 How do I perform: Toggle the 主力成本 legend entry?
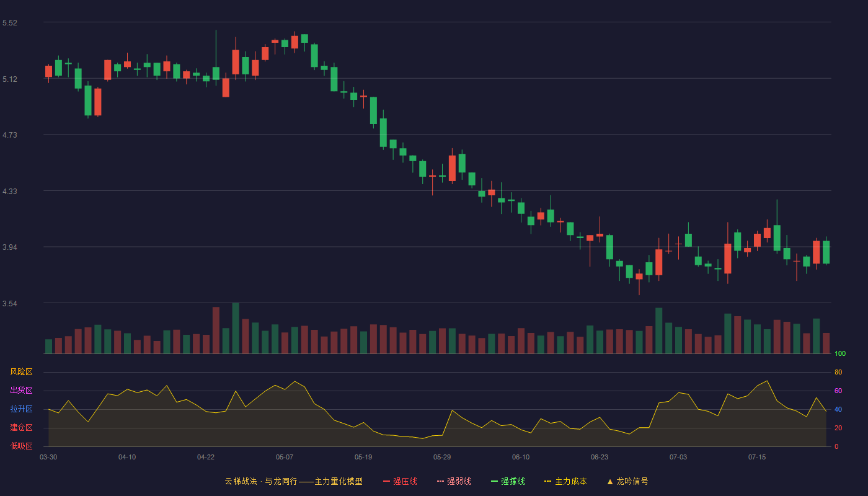coord(565,481)
